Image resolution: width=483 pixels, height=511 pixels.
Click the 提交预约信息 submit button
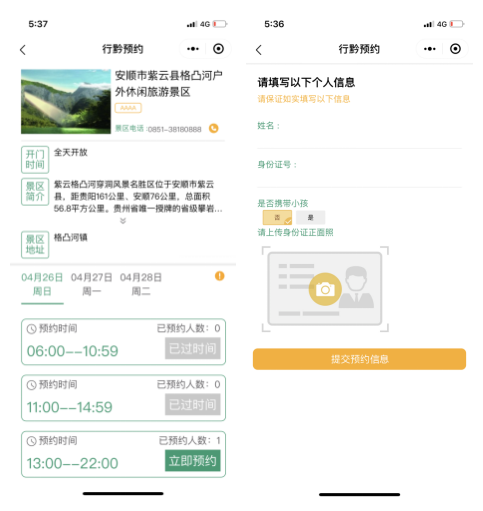359,359
